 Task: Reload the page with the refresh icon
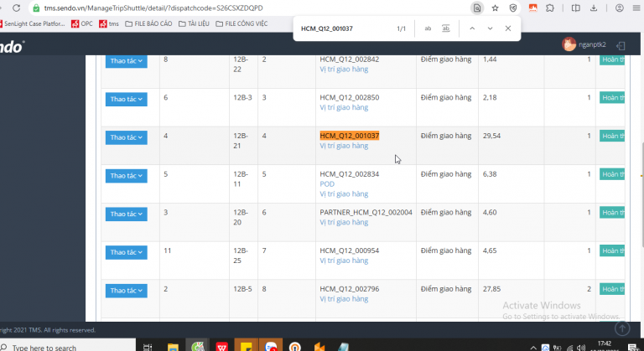(16, 8)
